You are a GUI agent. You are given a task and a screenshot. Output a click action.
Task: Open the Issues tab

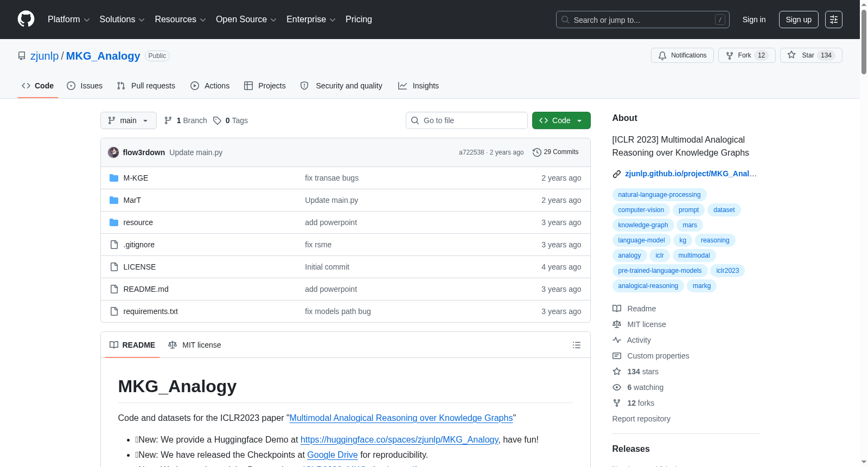coord(85,86)
